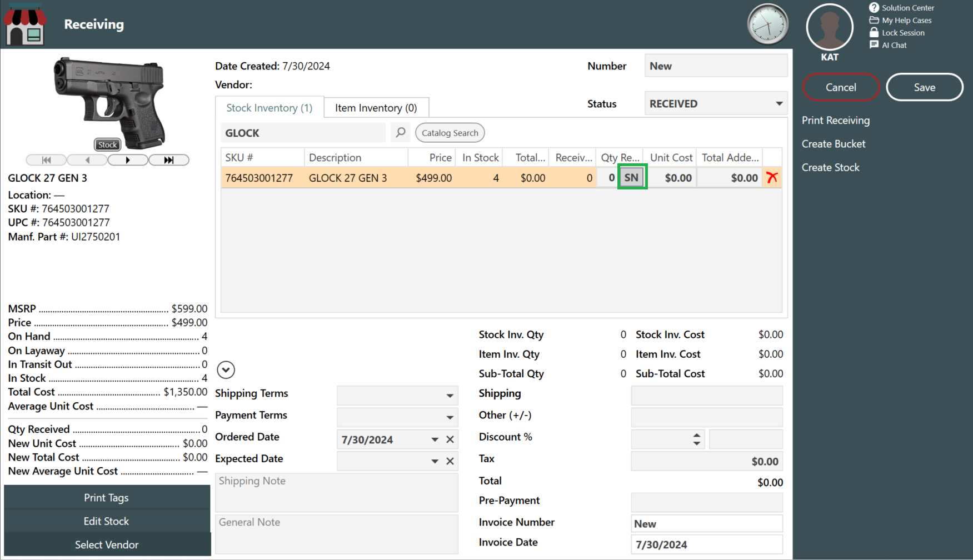Skip to last product image
The image size is (973, 560).
pos(169,160)
